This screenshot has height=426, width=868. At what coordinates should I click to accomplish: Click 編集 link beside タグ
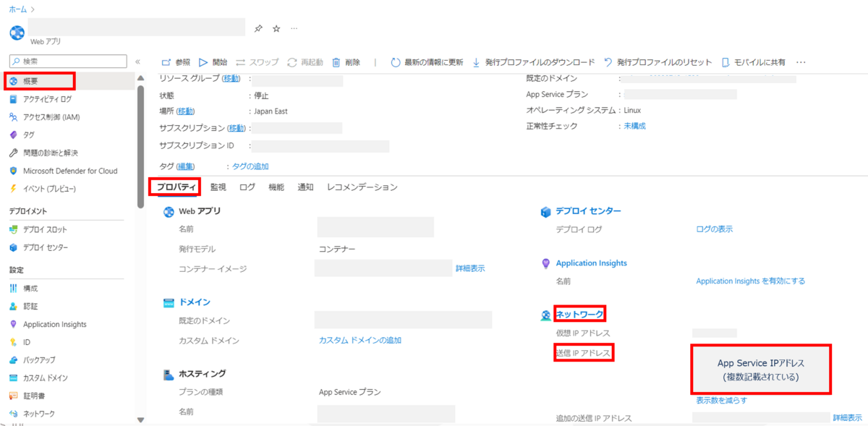(186, 166)
